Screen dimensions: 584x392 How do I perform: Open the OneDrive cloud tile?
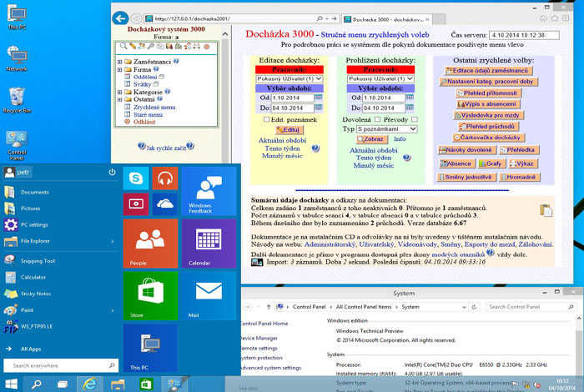pos(165,204)
